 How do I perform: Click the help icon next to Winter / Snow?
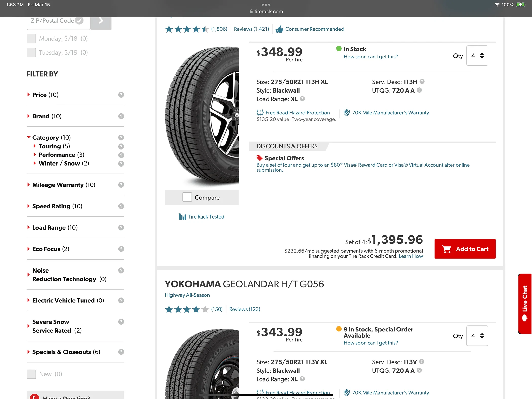pos(121,164)
